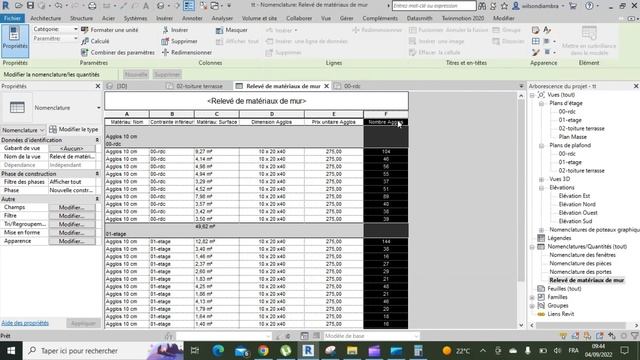Click the save icon in quick access toolbar

click(31, 6)
